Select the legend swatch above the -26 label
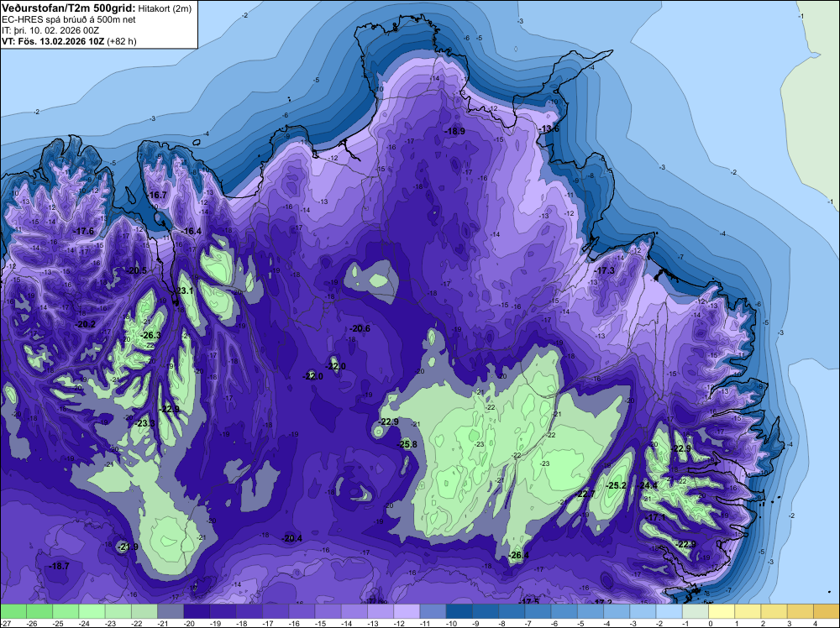Screen dimensions: 840x628 tap(39, 611)
